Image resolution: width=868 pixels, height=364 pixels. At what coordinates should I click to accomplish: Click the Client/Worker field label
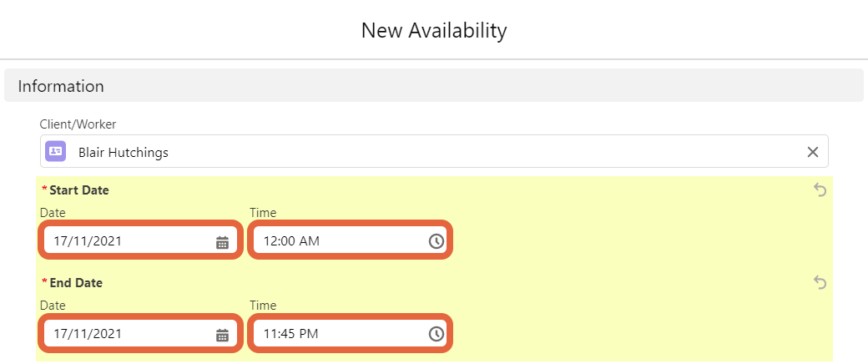[x=78, y=124]
